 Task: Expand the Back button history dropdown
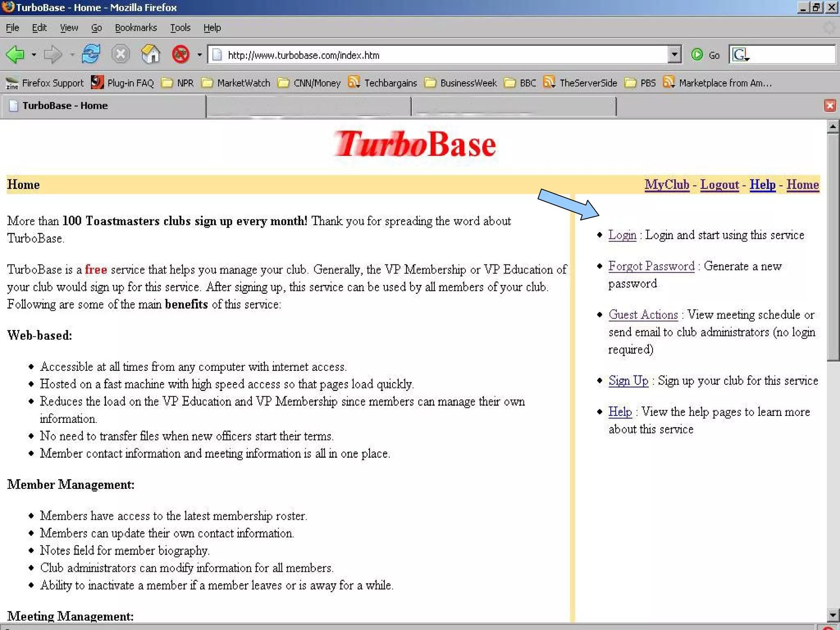pos(34,55)
